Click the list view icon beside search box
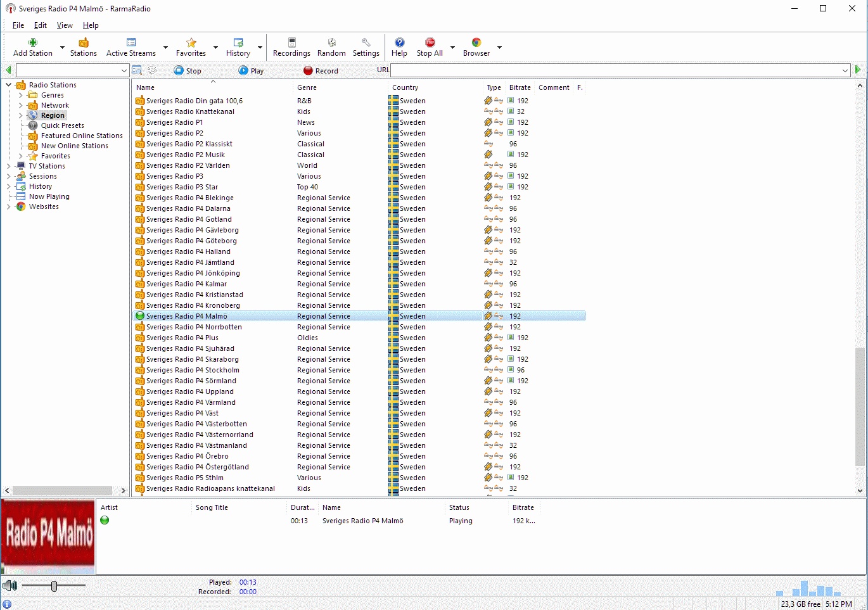The height and width of the screenshot is (610, 868). [x=137, y=70]
